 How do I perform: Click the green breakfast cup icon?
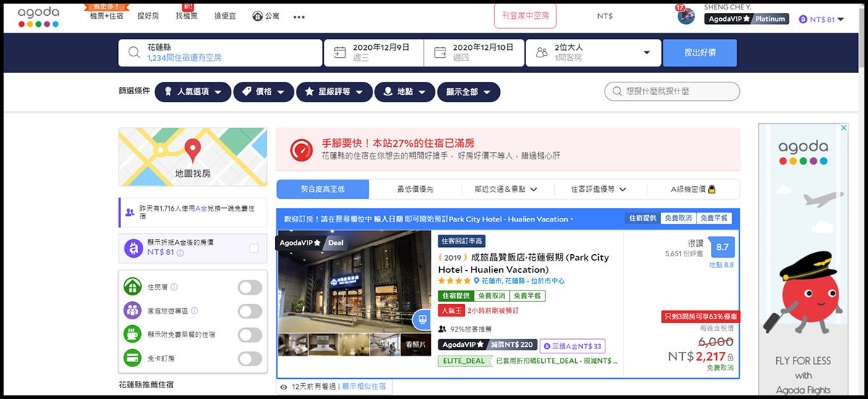132,335
